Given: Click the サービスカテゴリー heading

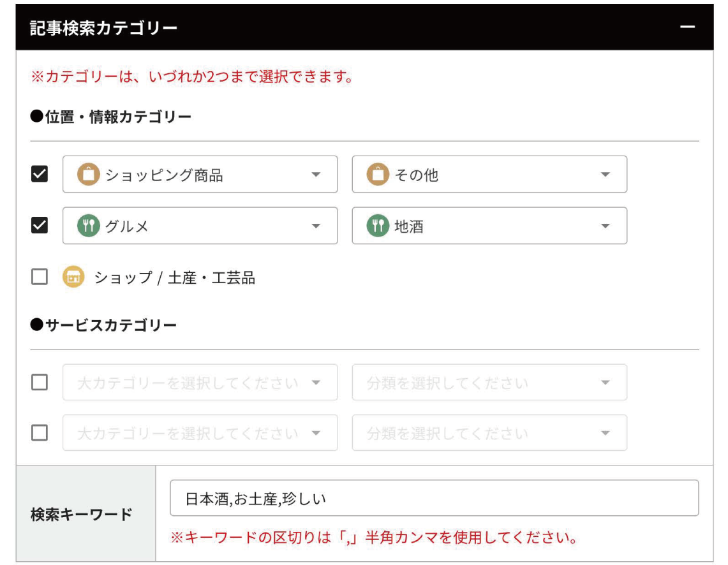Looking at the screenshot, I should tap(103, 325).
